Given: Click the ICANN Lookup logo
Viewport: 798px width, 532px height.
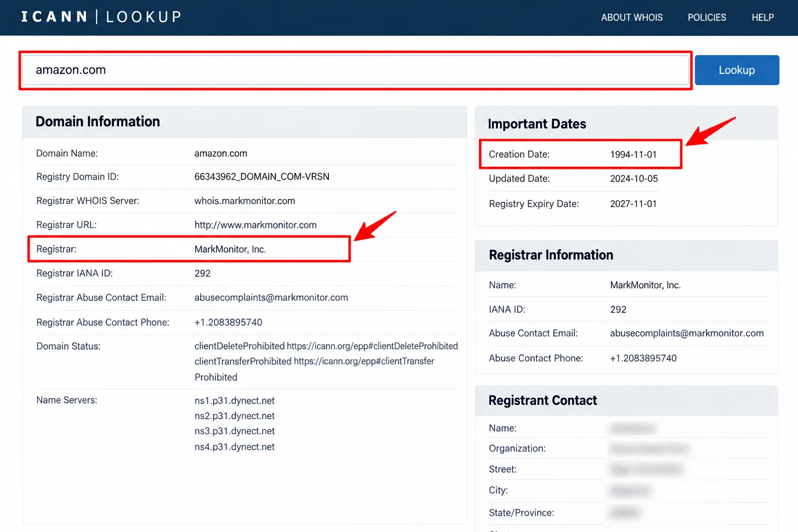Looking at the screenshot, I should coord(101,17).
